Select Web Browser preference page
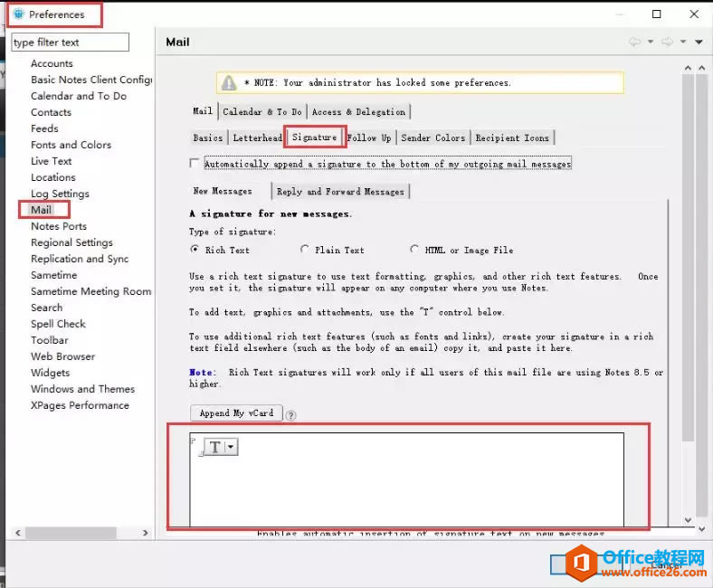Screen dimensions: 713x588 pyautogui.click(x=63, y=356)
